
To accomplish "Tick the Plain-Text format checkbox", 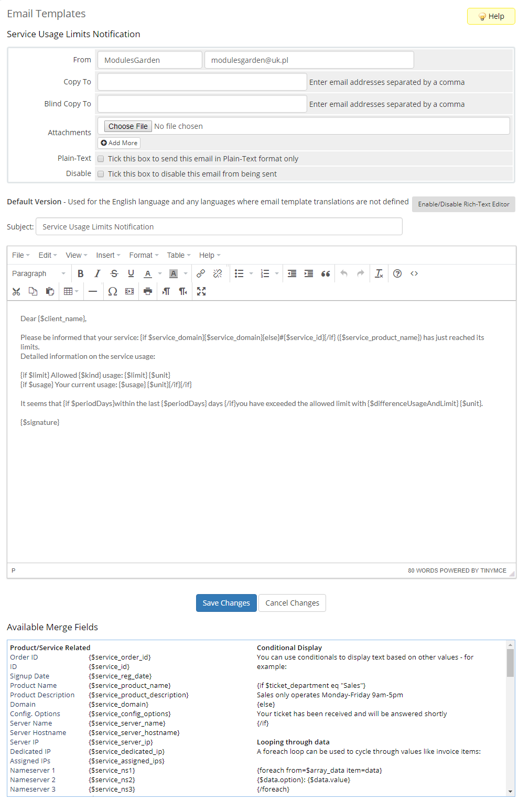I will pyautogui.click(x=101, y=159).
